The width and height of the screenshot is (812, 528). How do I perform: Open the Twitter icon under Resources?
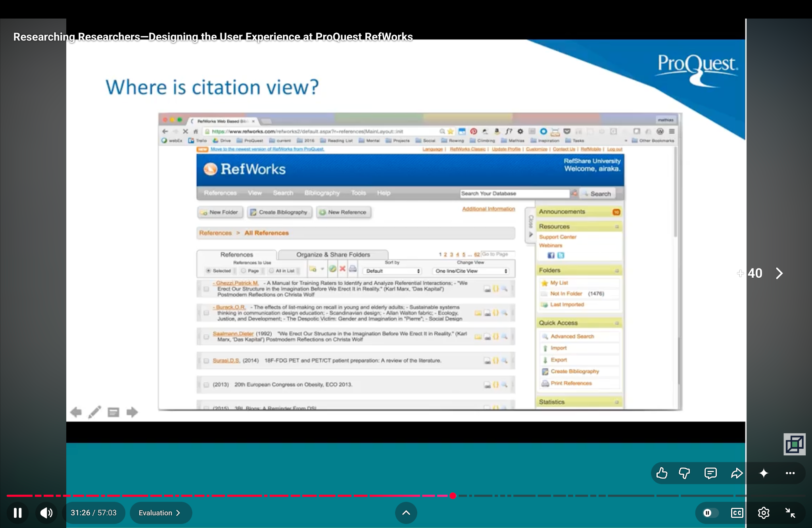(x=561, y=255)
